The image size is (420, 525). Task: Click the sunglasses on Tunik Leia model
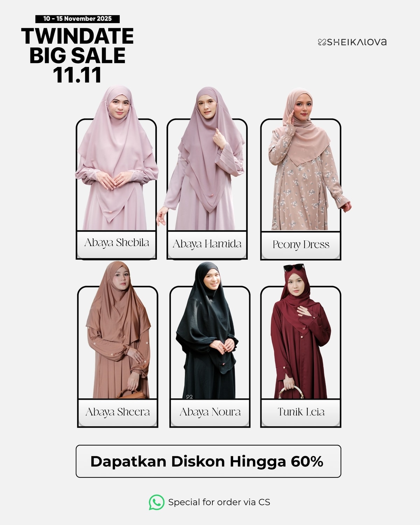294,268
